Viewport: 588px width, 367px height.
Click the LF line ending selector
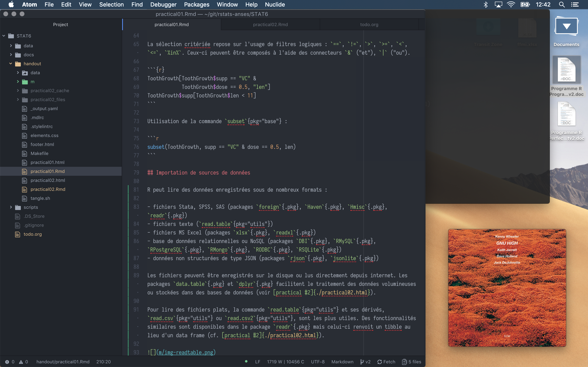(257, 362)
